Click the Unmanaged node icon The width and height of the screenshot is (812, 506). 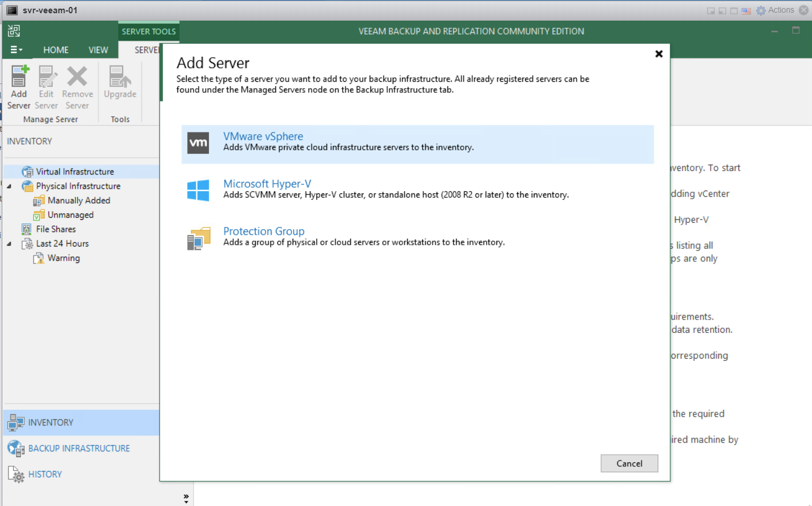click(x=39, y=215)
